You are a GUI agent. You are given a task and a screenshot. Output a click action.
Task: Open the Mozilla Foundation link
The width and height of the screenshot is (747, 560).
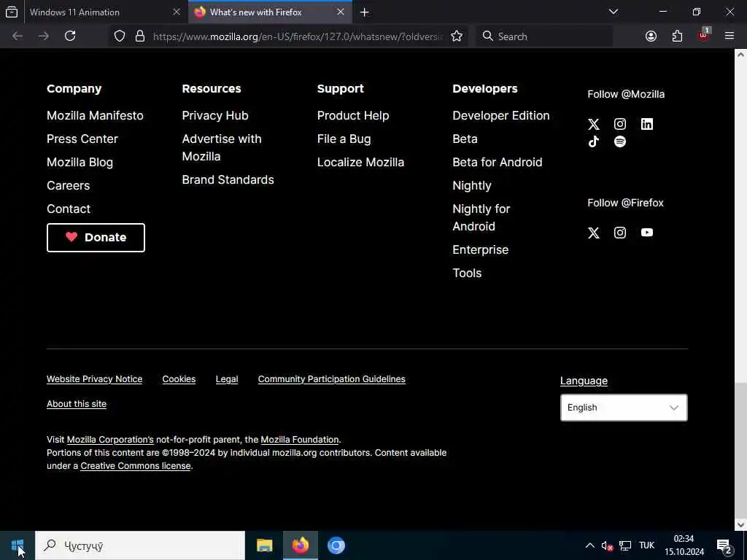pyautogui.click(x=300, y=440)
